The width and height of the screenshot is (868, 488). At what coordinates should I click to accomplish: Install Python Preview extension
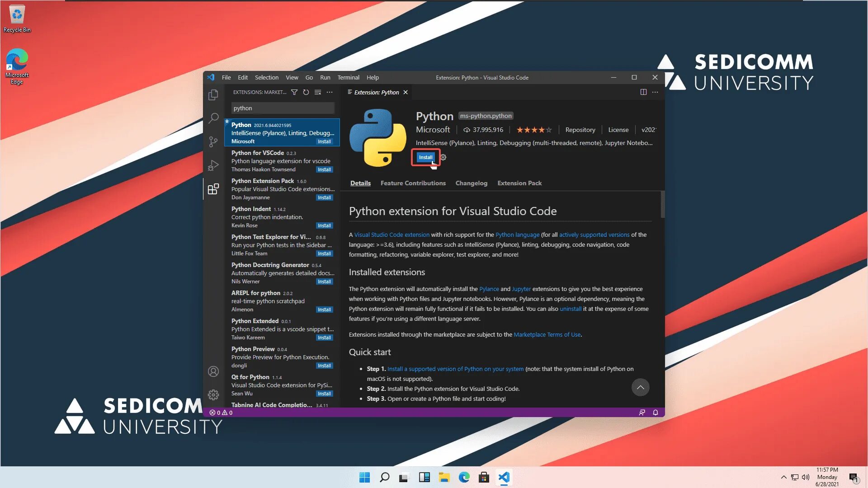[x=325, y=366]
